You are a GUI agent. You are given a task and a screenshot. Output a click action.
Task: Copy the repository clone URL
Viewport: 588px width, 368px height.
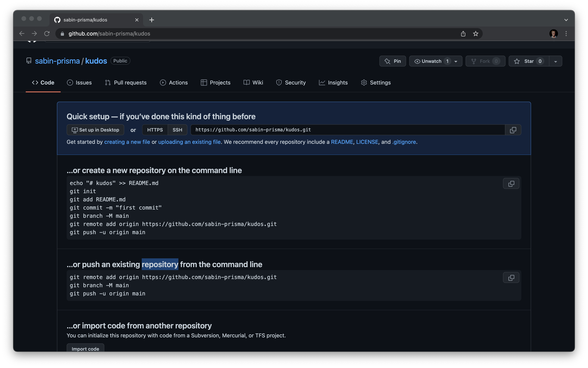tap(513, 130)
